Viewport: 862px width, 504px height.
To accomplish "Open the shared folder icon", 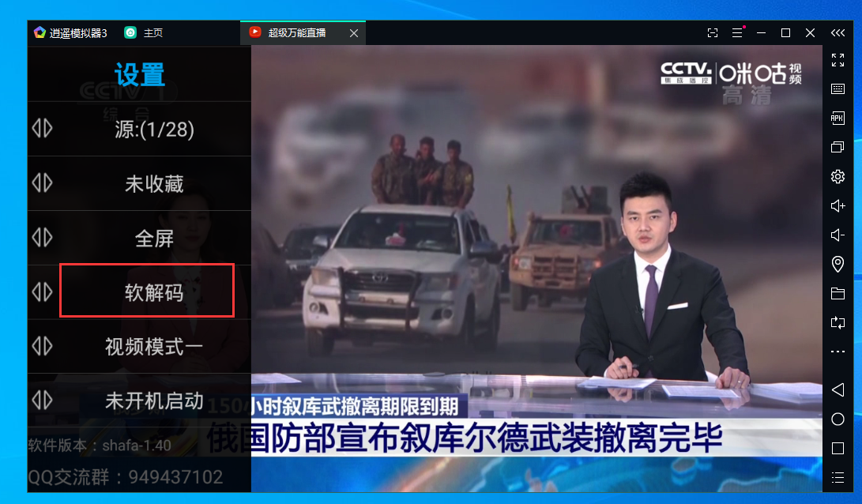I will click(x=838, y=294).
